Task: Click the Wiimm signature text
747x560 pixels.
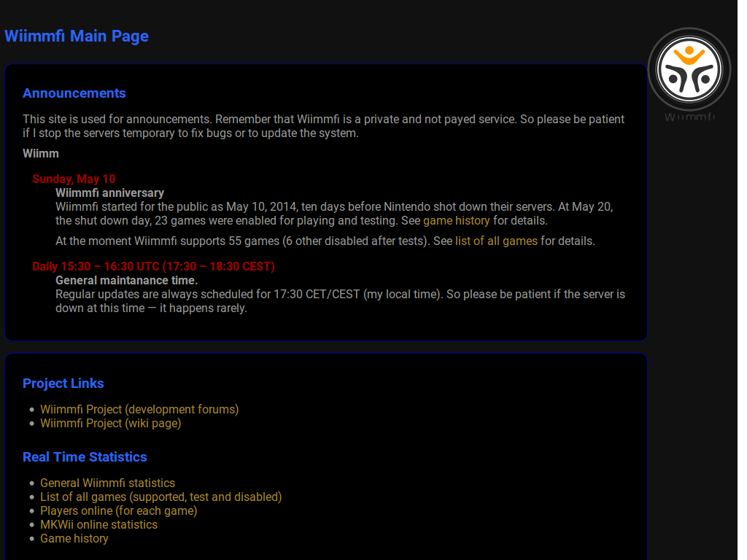Action: coord(40,153)
